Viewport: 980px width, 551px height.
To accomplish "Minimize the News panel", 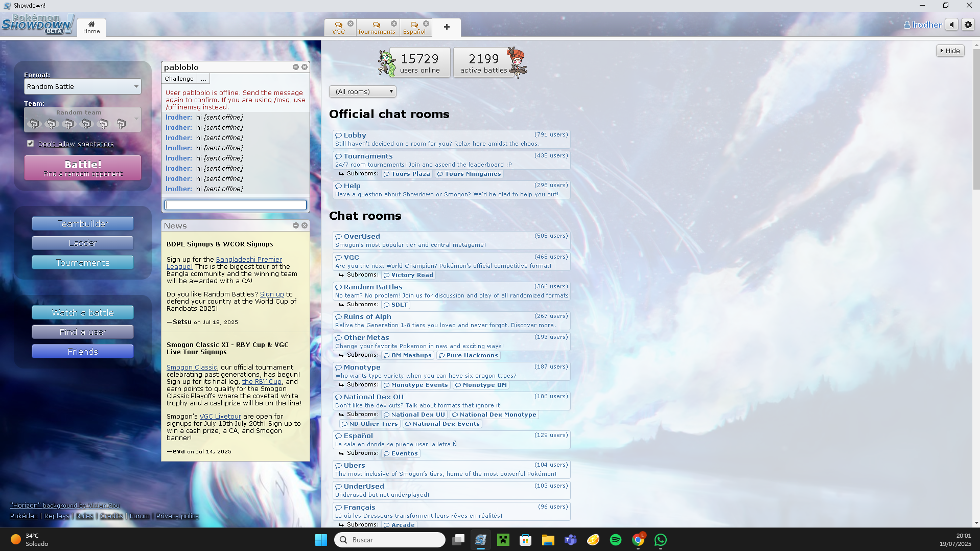I will click(x=296, y=225).
